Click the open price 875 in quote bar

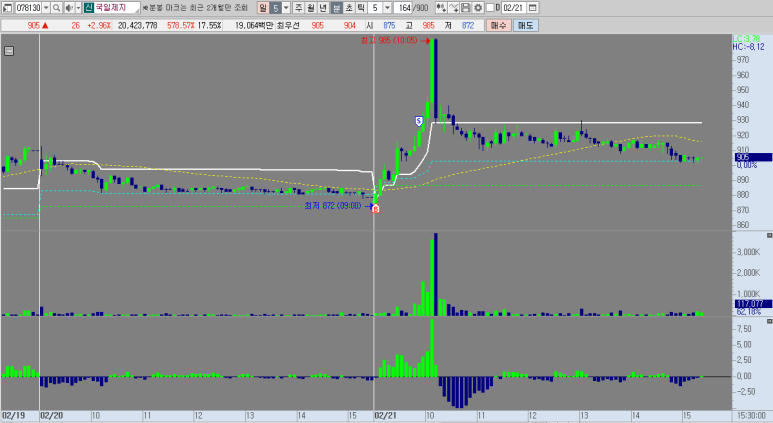tap(389, 25)
